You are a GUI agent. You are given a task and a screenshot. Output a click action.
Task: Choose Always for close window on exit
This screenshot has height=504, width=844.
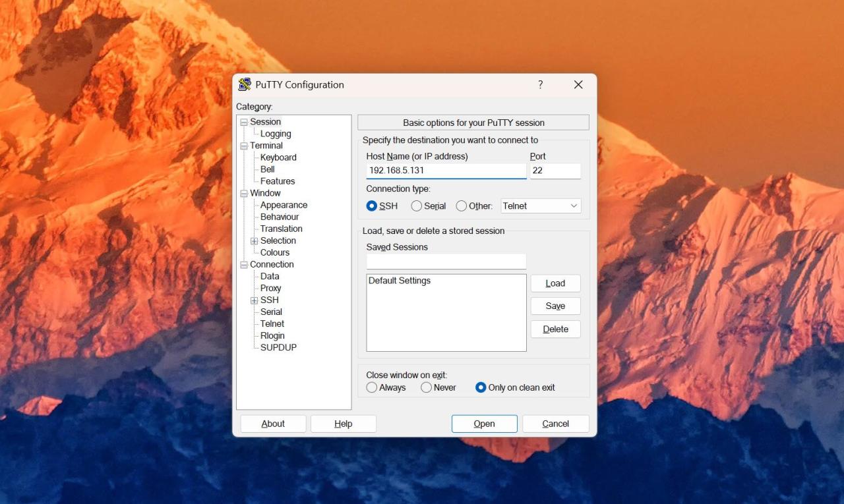pyautogui.click(x=372, y=387)
